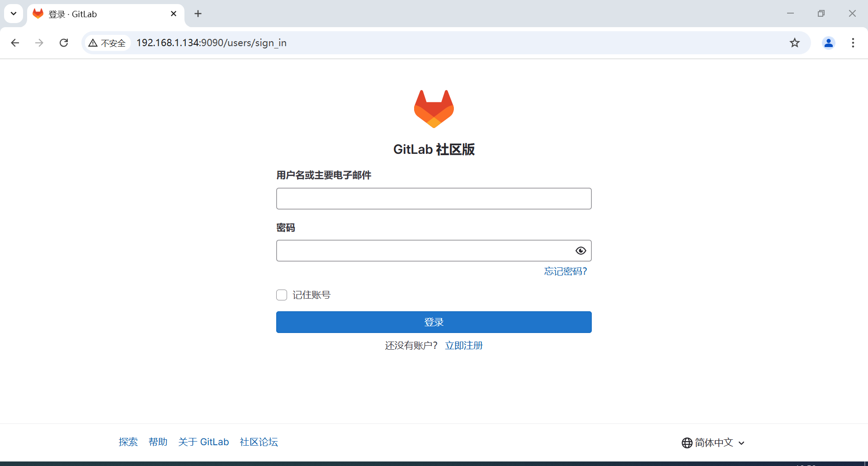The height and width of the screenshot is (466, 868).
Task: Check the 记住账号 checkbox
Action: click(282, 295)
